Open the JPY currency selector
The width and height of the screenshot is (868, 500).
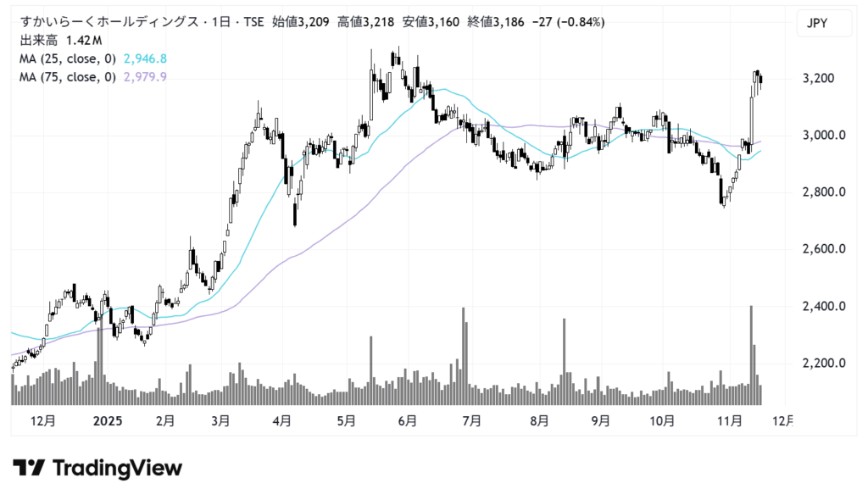pyautogui.click(x=824, y=25)
